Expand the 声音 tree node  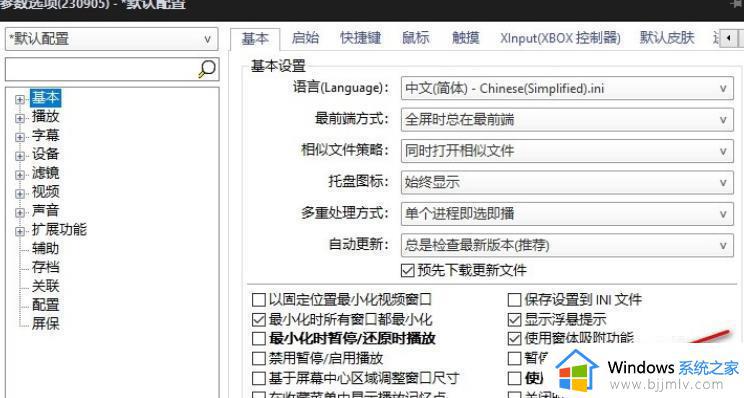[x=19, y=212]
